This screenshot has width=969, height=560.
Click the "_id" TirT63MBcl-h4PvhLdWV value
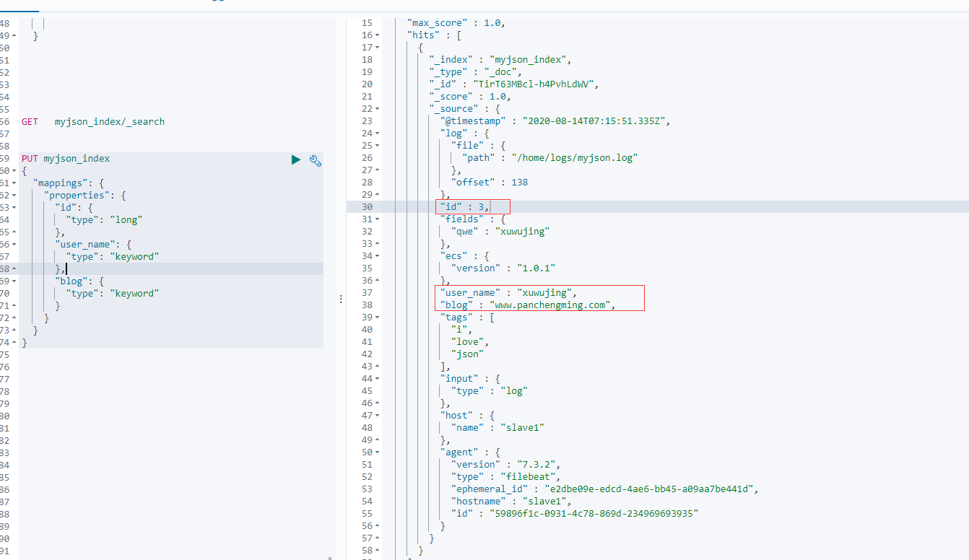(x=536, y=84)
